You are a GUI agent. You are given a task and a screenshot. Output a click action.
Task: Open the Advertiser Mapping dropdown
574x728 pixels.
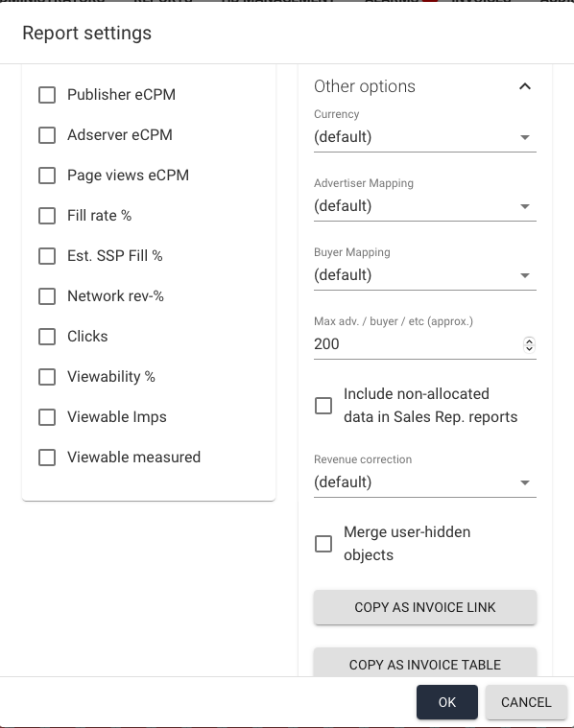425,206
